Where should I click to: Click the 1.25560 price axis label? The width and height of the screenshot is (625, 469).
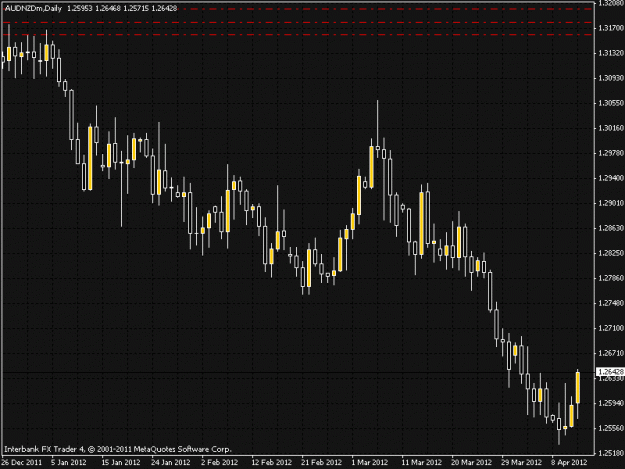pyautogui.click(x=611, y=428)
